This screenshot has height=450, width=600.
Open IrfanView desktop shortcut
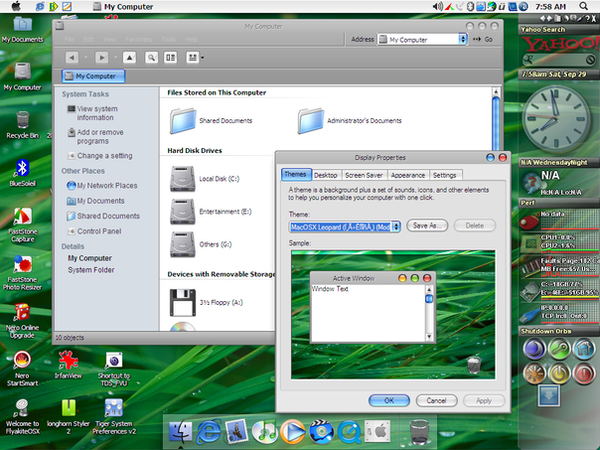coord(69,359)
